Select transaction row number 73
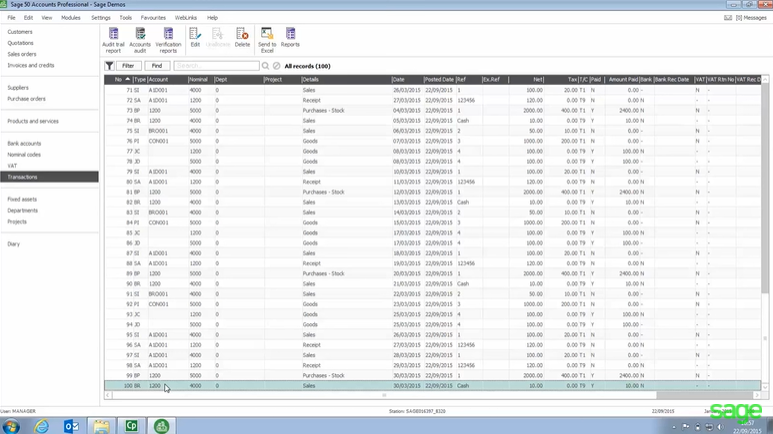This screenshot has height=434, width=773. click(x=432, y=110)
